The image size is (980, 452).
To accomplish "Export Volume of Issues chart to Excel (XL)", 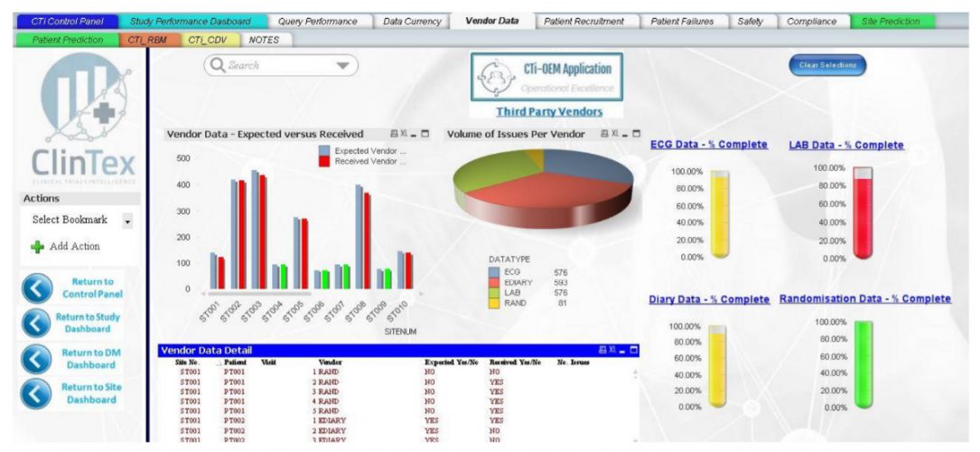I will pos(614,134).
